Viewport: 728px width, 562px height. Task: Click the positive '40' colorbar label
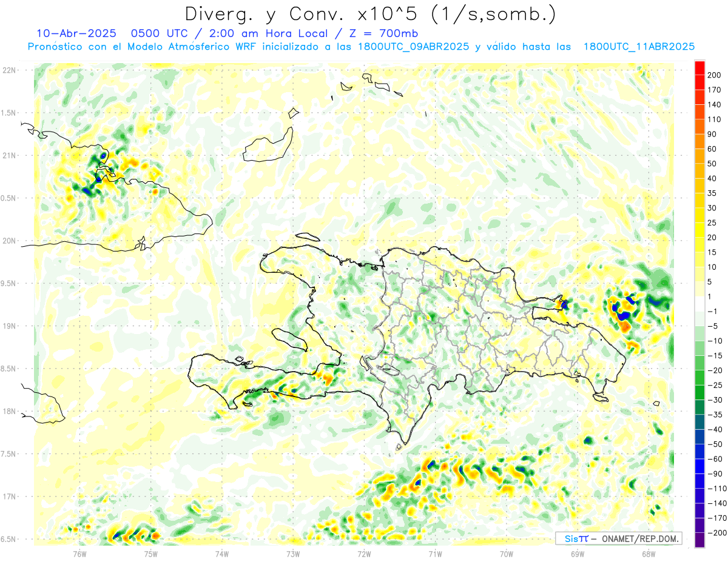(712, 178)
